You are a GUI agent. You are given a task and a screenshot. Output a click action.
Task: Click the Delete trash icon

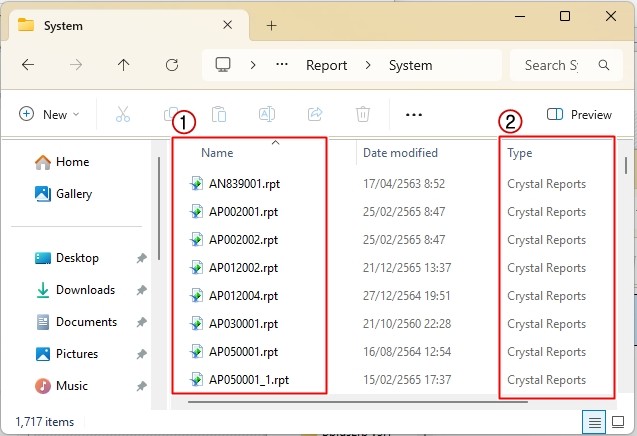point(364,115)
